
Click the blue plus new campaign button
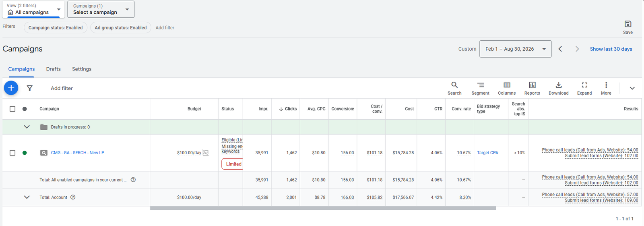(11, 88)
